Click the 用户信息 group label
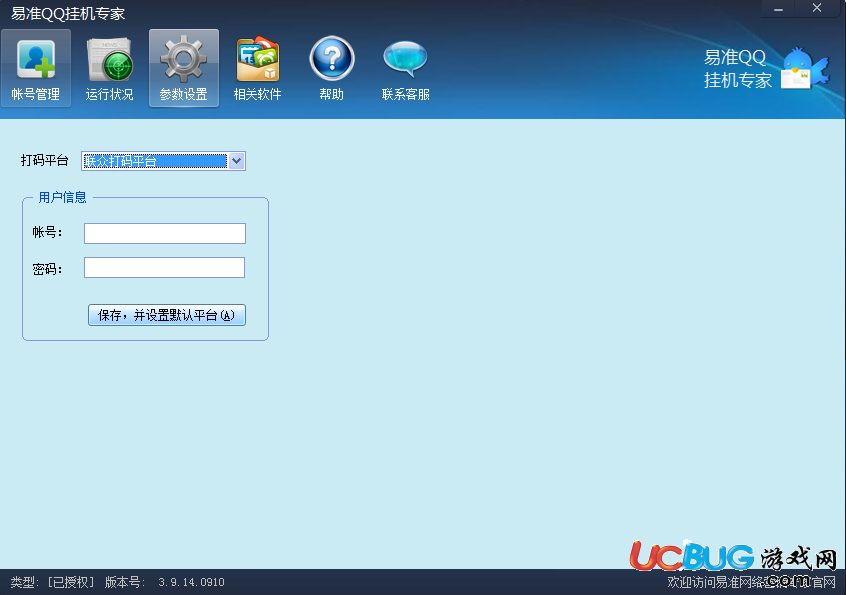846x595 pixels. pyautogui.click(x=62, y=197)
